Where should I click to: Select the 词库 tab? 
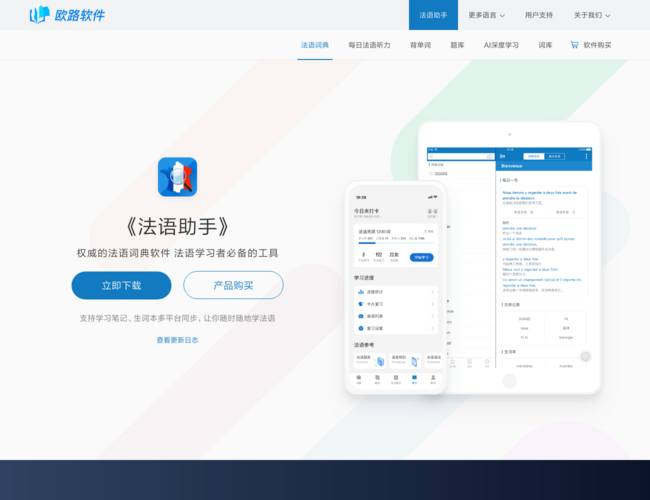(x=545, y=45)
